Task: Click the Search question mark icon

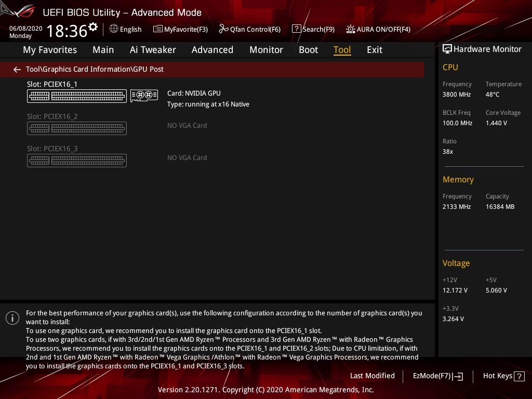Action: [x=296, y=29]
